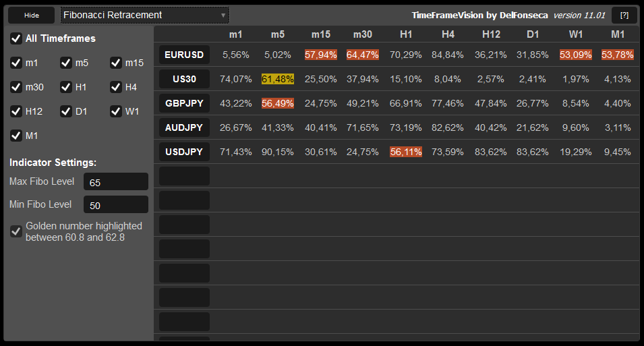
Task: Select the US30 symbol button
Action: point(184,79)
